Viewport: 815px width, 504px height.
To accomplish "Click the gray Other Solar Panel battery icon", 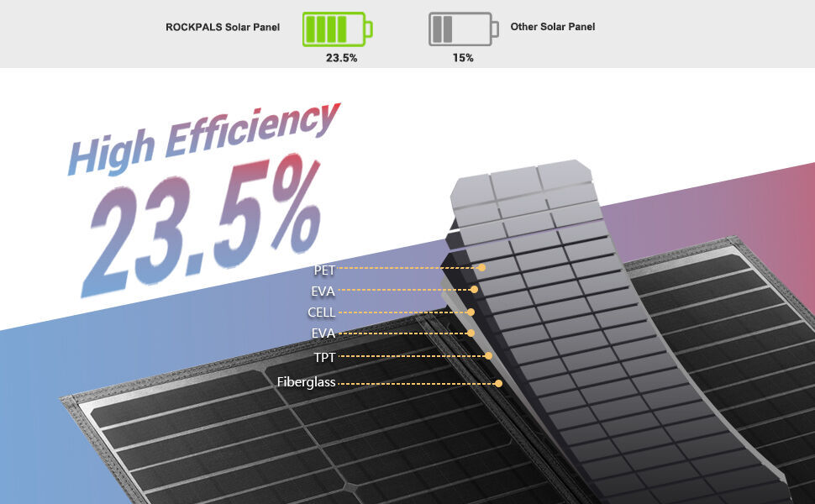I will [462, 29].
